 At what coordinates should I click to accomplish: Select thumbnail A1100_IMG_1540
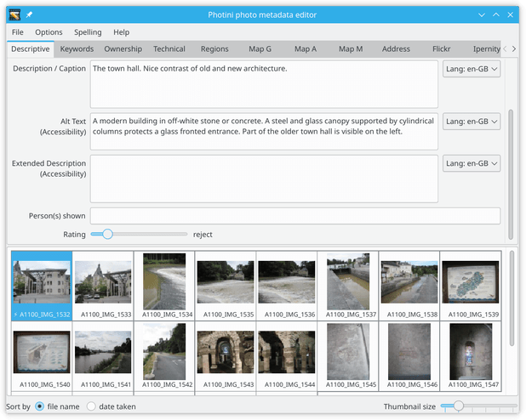tap(42, 356)
